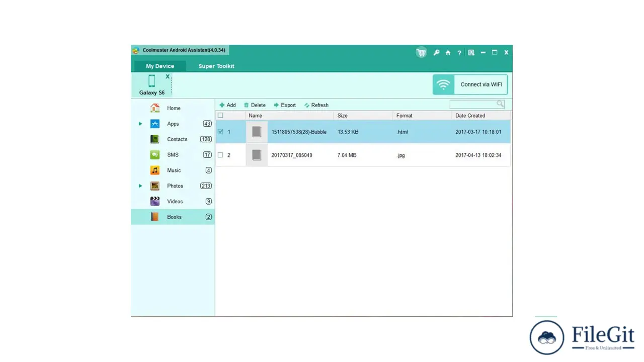This screenshot has width=644, height=362.
Task: Click the .html format cell
Action: click(402, 132)
